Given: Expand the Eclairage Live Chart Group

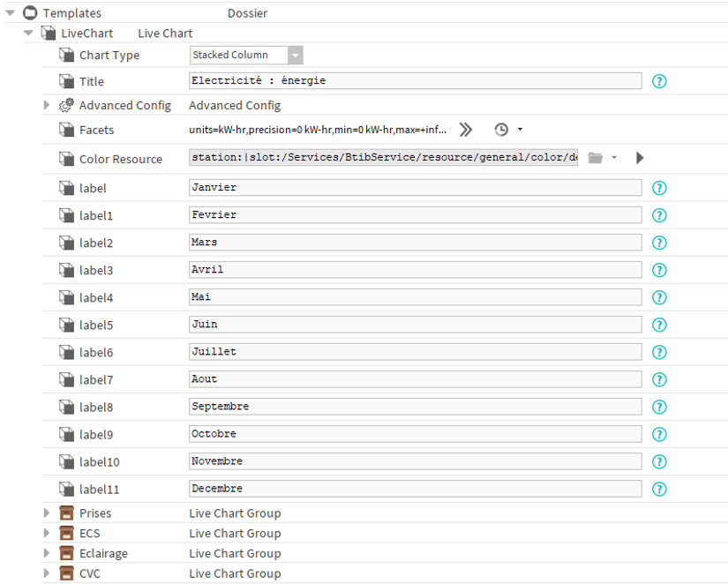Looking at the screenshot, I should click(x=47, y=553).
